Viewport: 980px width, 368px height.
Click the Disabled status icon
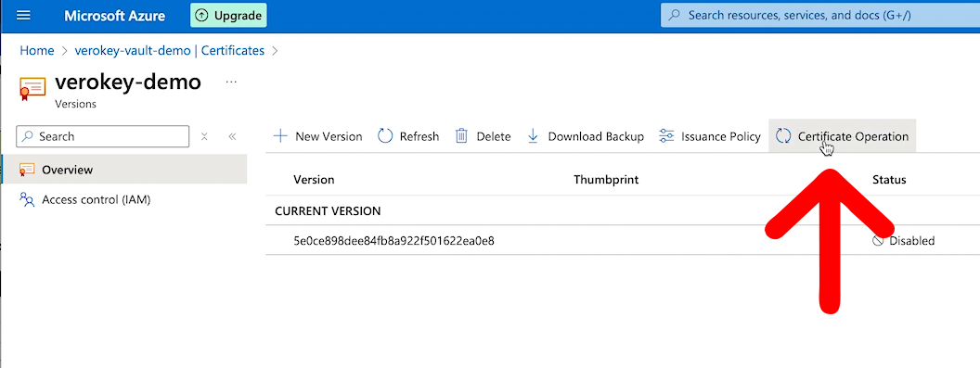click(x=878, y=240)
